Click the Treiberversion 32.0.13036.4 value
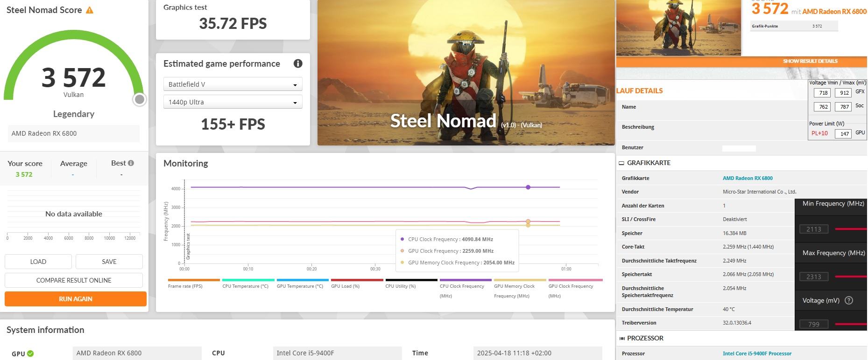The width and height of the screenshot is (868, 360). 737,323
